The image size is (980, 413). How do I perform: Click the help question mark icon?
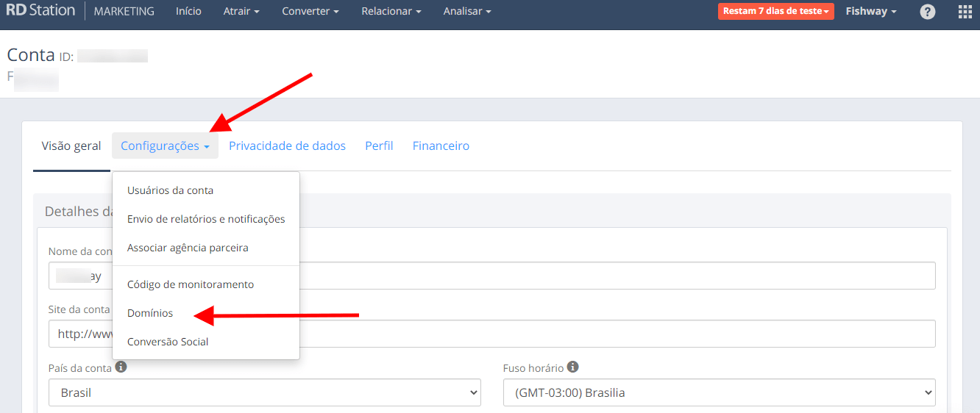(928, 12)
